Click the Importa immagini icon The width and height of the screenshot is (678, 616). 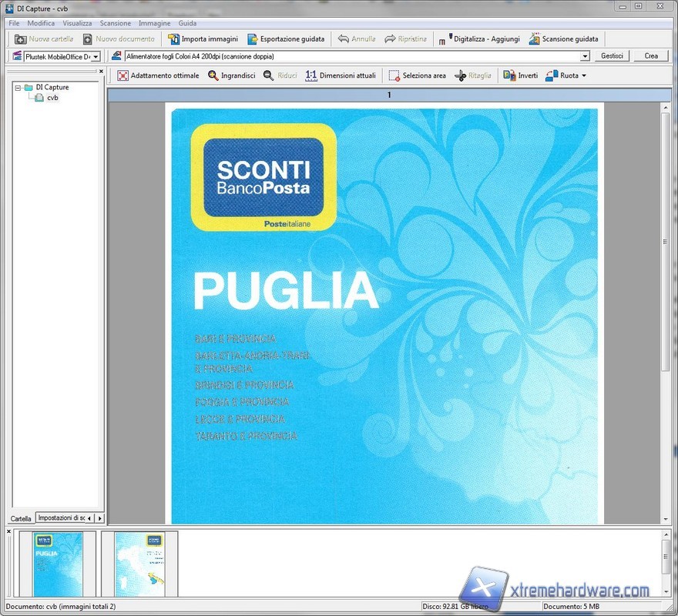coord(175,39)
